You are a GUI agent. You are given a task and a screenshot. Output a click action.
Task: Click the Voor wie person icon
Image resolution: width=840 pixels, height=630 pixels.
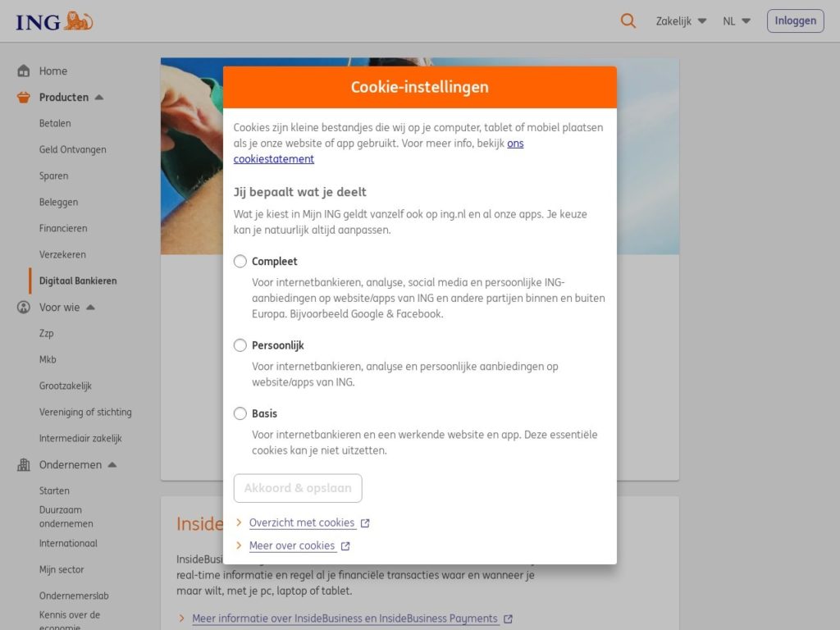(x=24, y=308)
